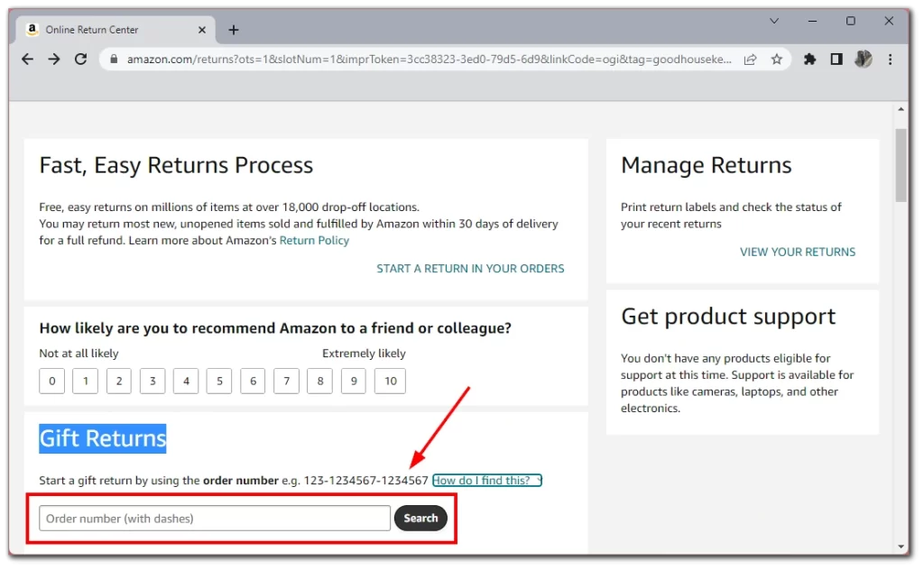Close the Online Return Center tab
Image resolution: width=924 pixels, height=570 pixels.
click(x=200, y=30)
